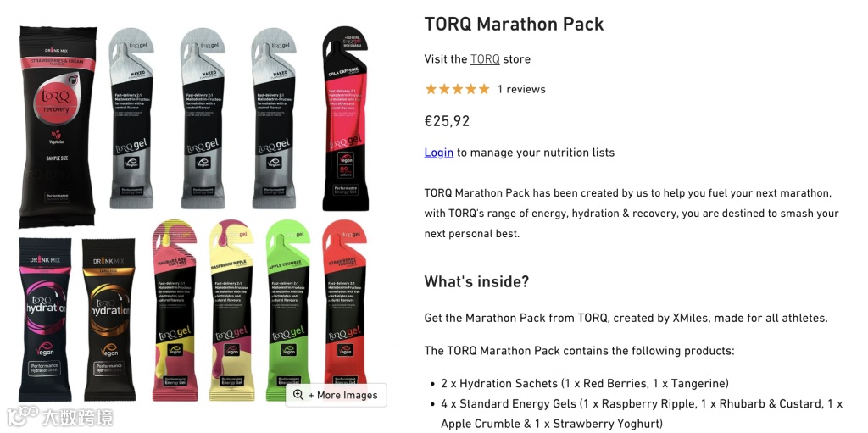Select the third silver Naked gel image
Screen dimensions: 868x433
click(x=274, y=118)
